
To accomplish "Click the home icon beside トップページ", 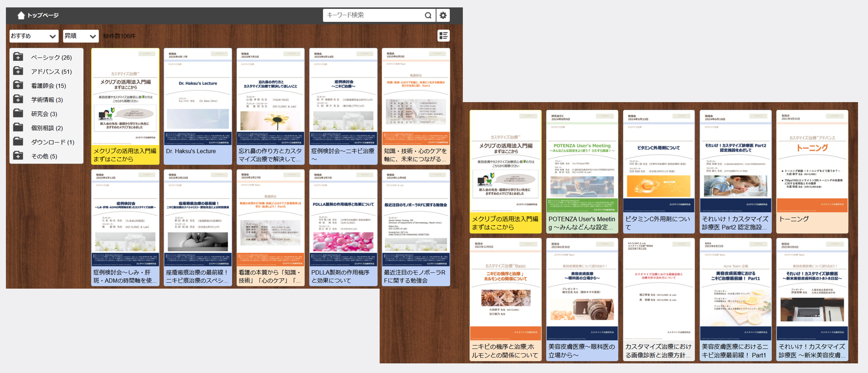I will pos(21,15).
